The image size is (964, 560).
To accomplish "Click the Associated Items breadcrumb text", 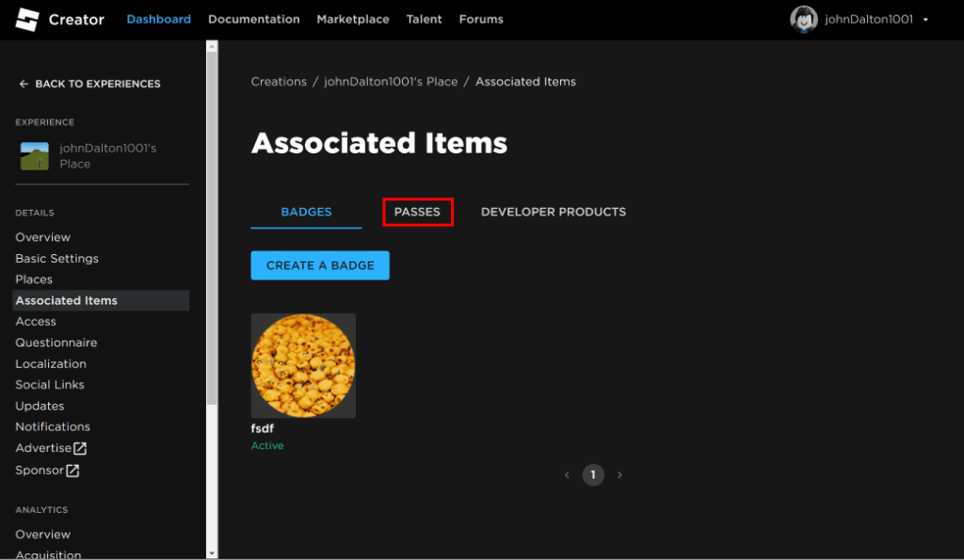I will [x=525, y=82].
